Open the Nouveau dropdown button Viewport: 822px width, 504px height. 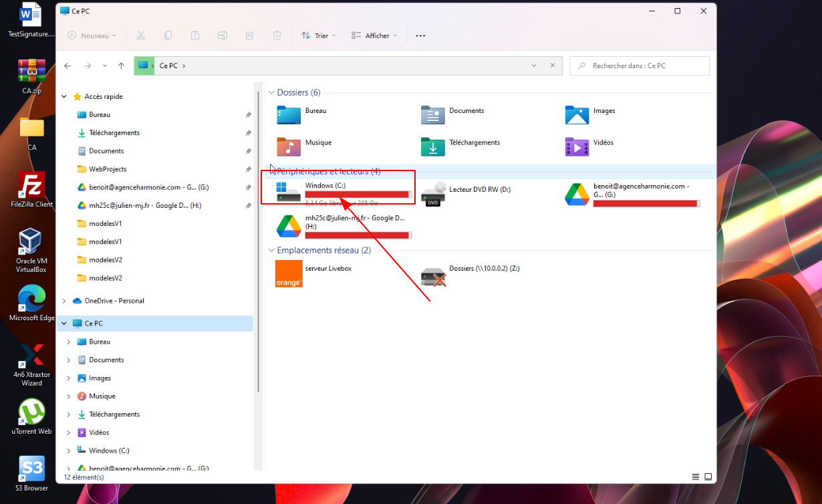pos(92,35)
